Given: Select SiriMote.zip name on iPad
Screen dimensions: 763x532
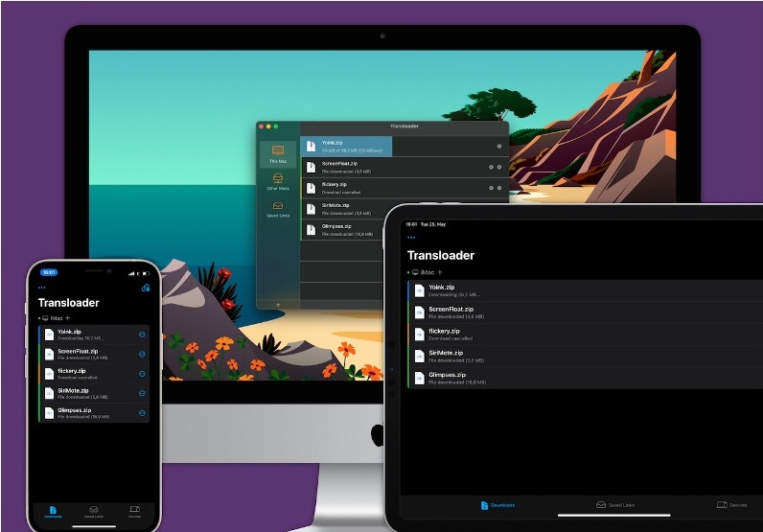Looking at the screenshot, I should click(446, 353).
